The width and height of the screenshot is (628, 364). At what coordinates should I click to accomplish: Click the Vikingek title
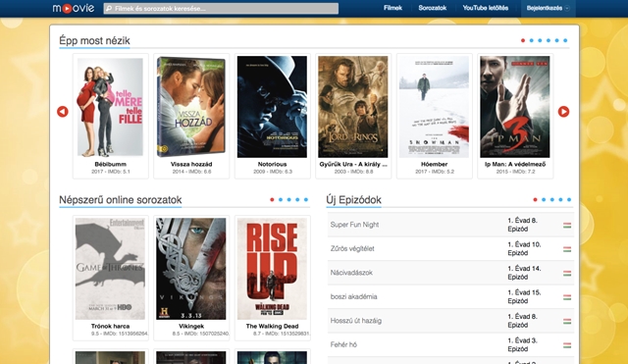191,327
